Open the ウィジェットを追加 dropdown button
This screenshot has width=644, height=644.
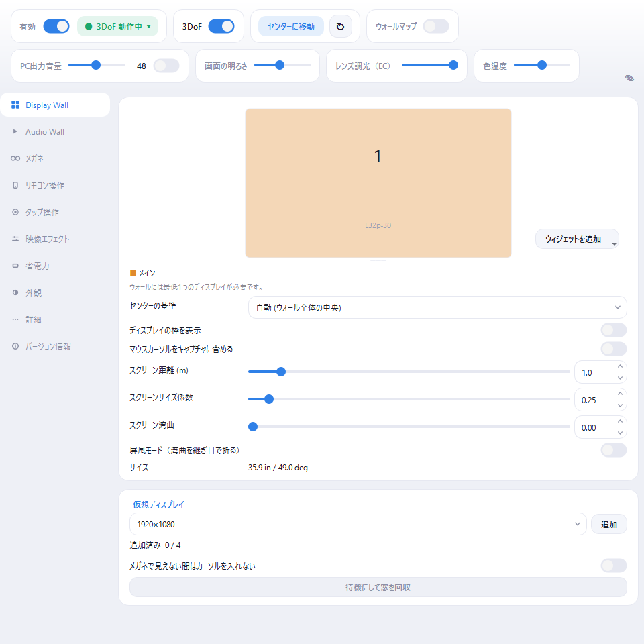[x=577, y=239]
